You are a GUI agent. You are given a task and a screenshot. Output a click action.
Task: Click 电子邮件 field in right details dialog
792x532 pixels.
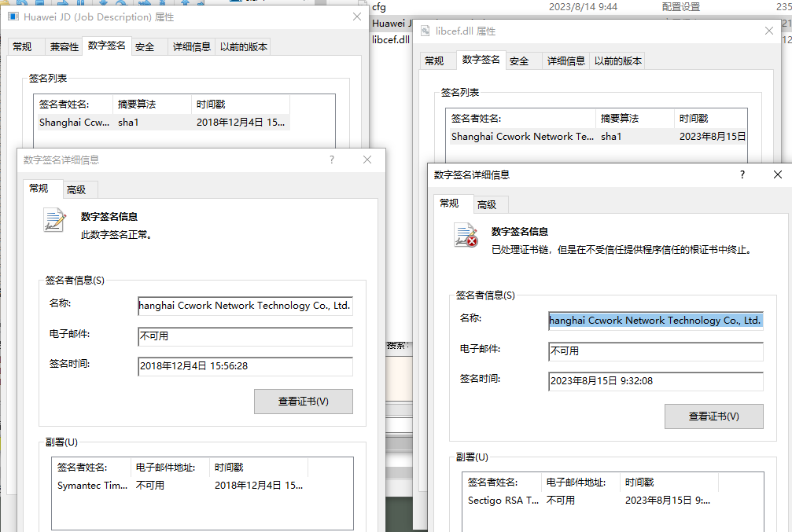(x=656, y=351)
